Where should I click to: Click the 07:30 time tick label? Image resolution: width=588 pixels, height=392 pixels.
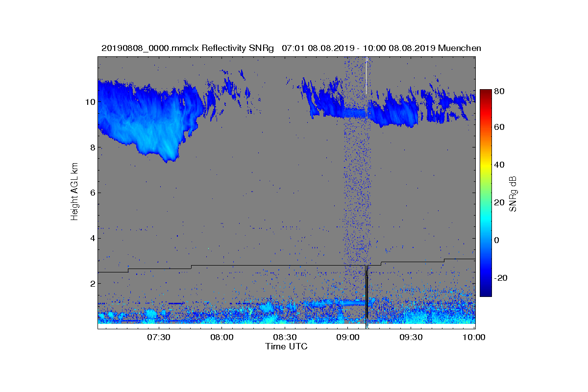[158, 337]
